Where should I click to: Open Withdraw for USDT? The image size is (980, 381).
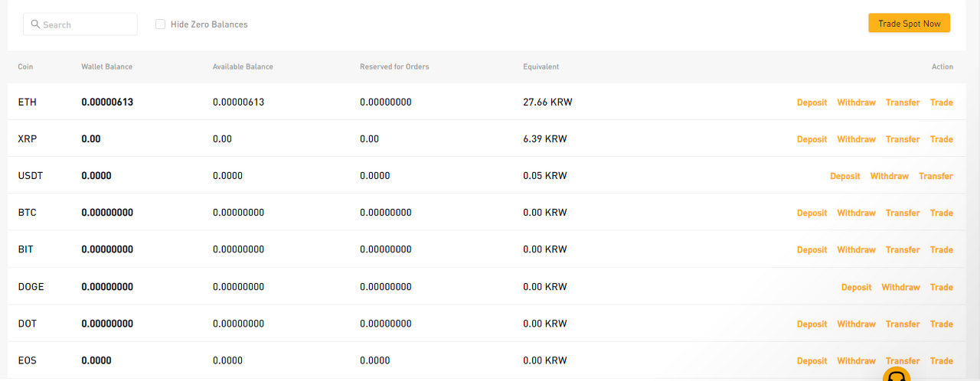pyautogui.click(x=889, y=176)
